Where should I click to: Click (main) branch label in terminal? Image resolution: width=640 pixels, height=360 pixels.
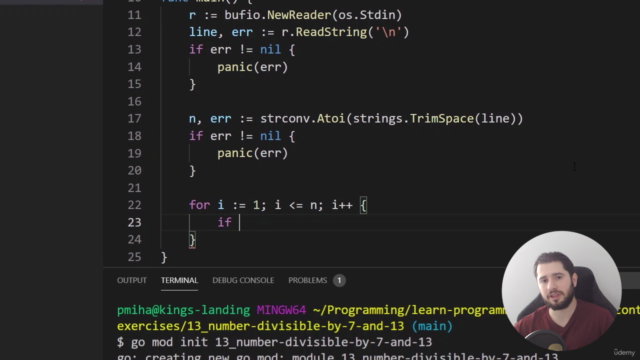[x=432, y=327]
